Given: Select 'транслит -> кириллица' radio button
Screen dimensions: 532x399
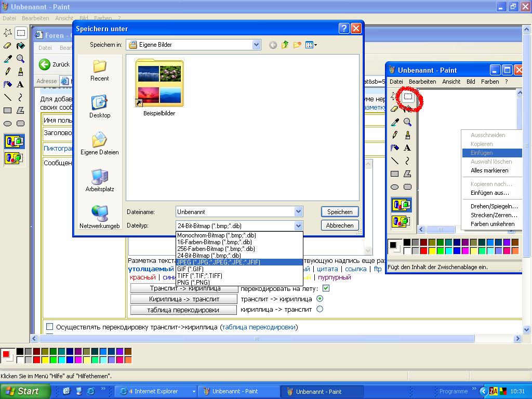Looking at the screenshot, I should pos(320,299).
